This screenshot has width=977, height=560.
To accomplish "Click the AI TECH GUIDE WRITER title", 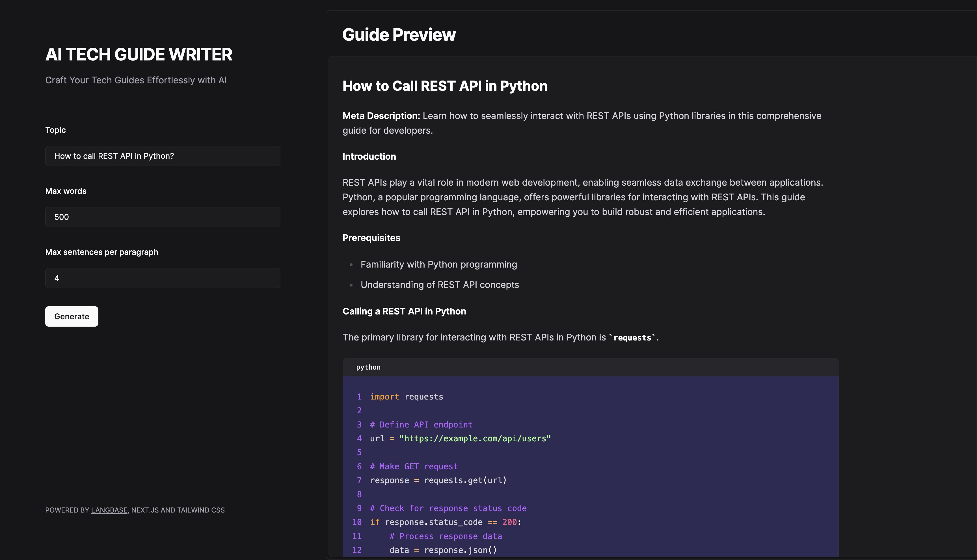I will (139, 54).
